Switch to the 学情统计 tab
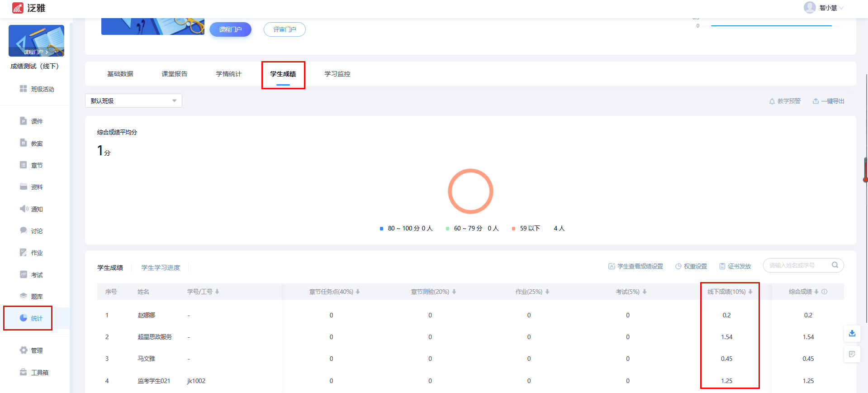 (228, 74)
